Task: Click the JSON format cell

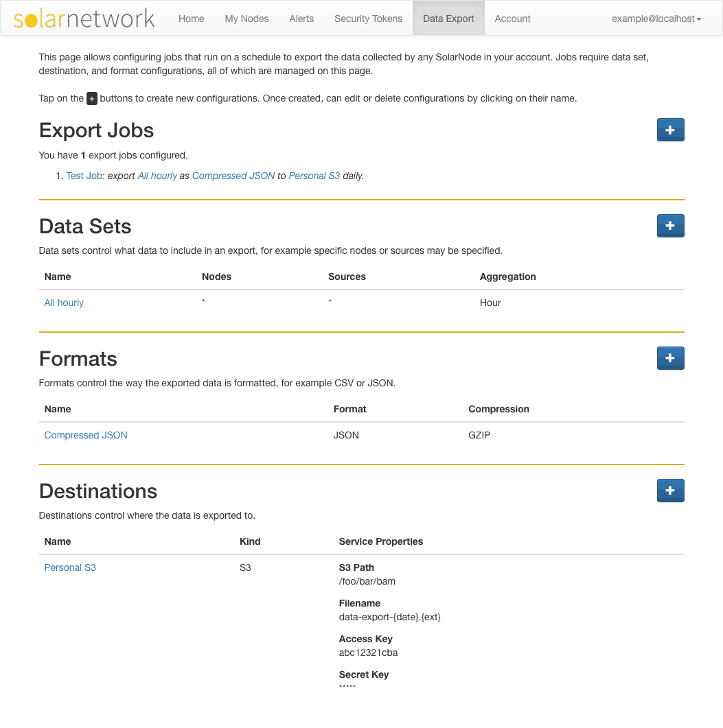Action: coord(346,435)
